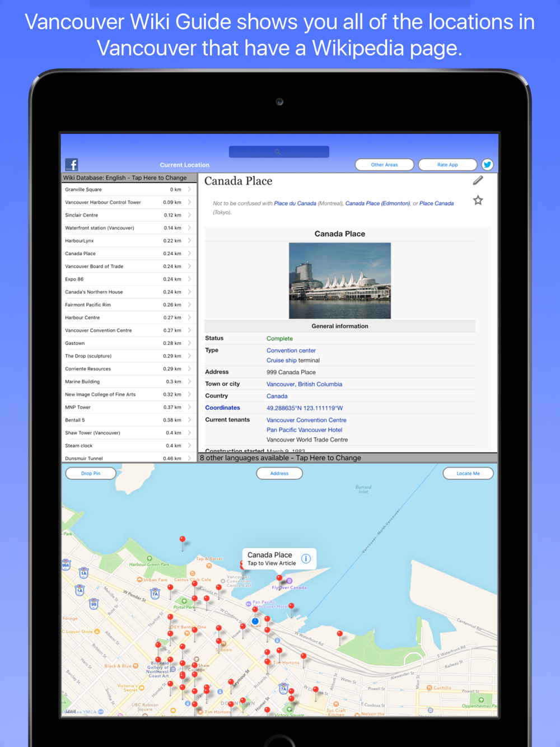
Task: Open Sinclair Centre row chevron
Action: coord(189,215)
